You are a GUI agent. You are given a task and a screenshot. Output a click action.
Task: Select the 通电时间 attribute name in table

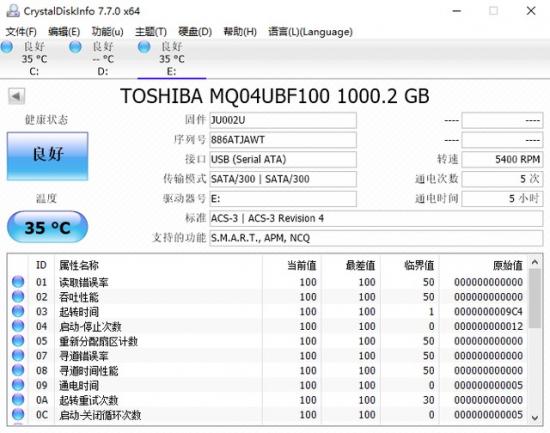[79, 386]
